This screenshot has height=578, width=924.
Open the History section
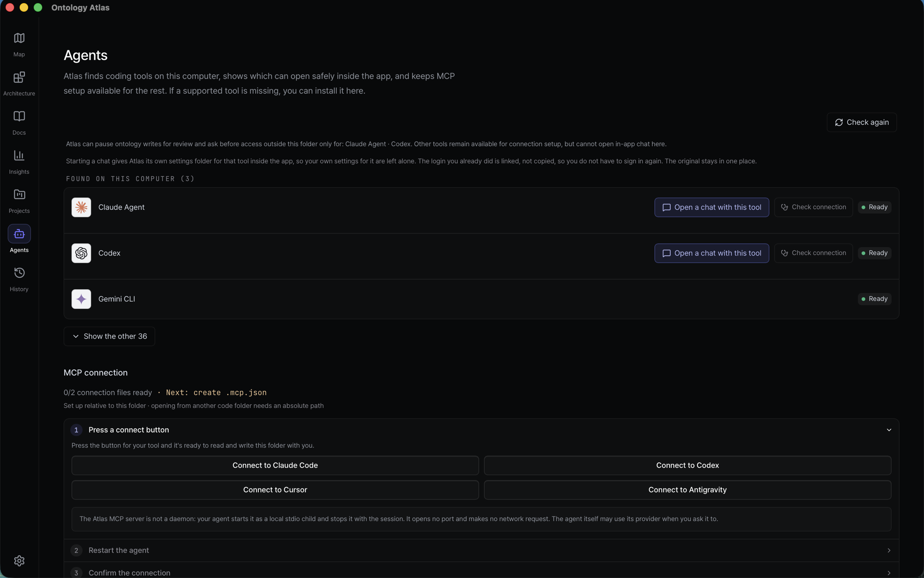tap(19, 279)
